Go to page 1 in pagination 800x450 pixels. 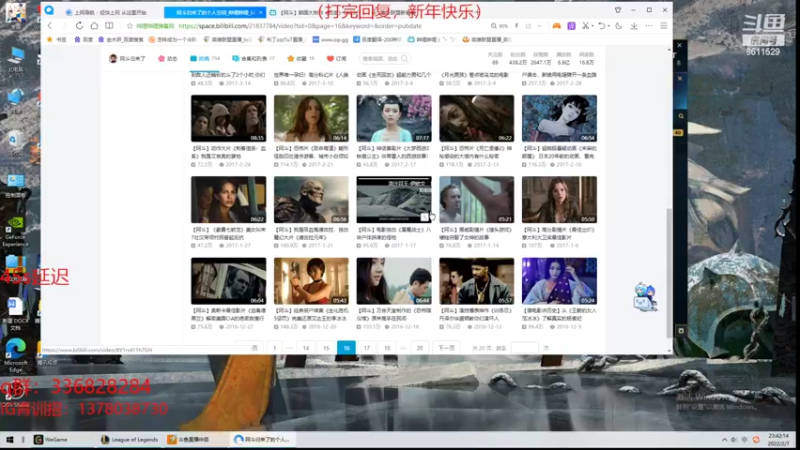coord(274,348)
